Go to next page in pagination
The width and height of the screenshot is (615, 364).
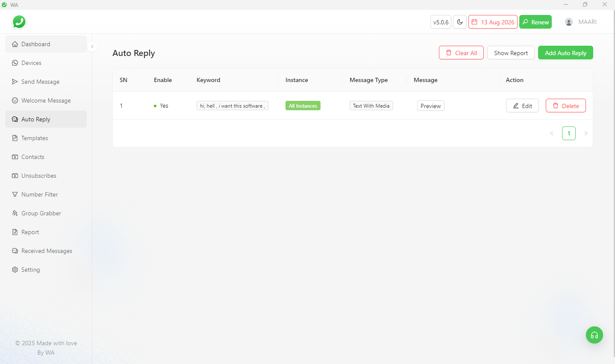coord(586,133)
